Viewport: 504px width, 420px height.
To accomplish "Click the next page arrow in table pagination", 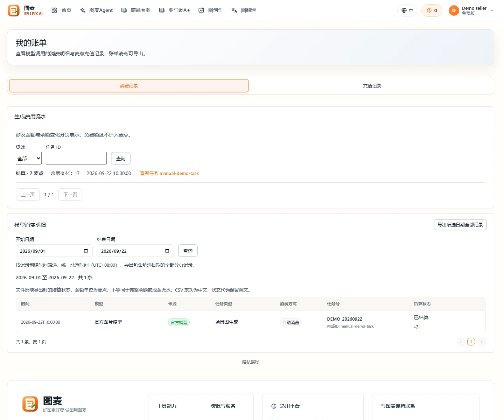I will (482, 342).
